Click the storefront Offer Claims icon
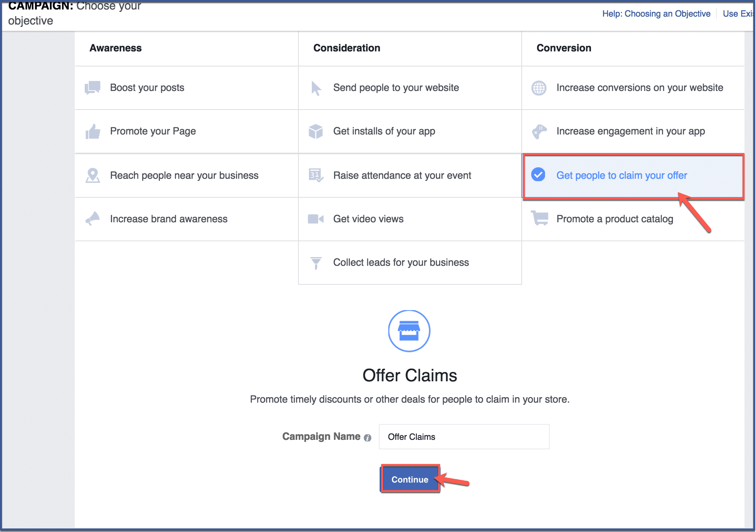 coord(409,331)
